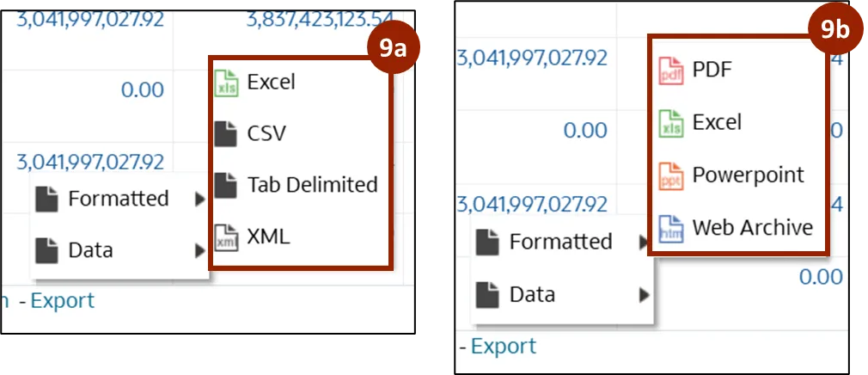This screenshot has height=375, width=868.
Task: Expand the Data submenu arrow in panel 9a
Action: (199, 251)
